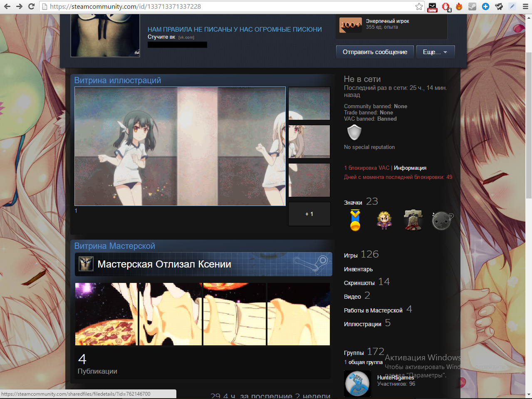Open the second small illustration thumbnail

[x=309, y=141]
